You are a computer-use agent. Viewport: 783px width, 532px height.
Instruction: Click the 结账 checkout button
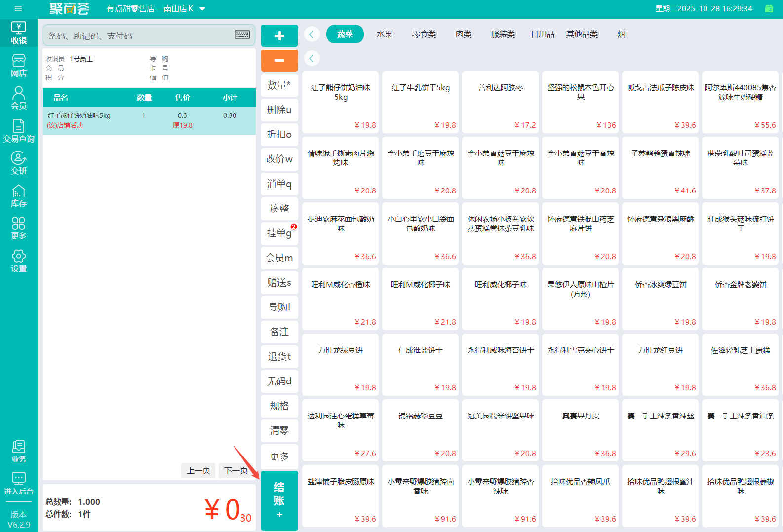(279, 500)
